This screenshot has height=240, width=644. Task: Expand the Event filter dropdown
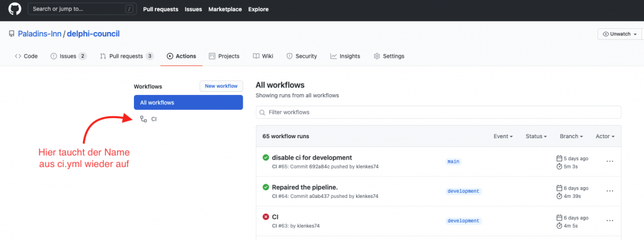[x=503, y=136]
